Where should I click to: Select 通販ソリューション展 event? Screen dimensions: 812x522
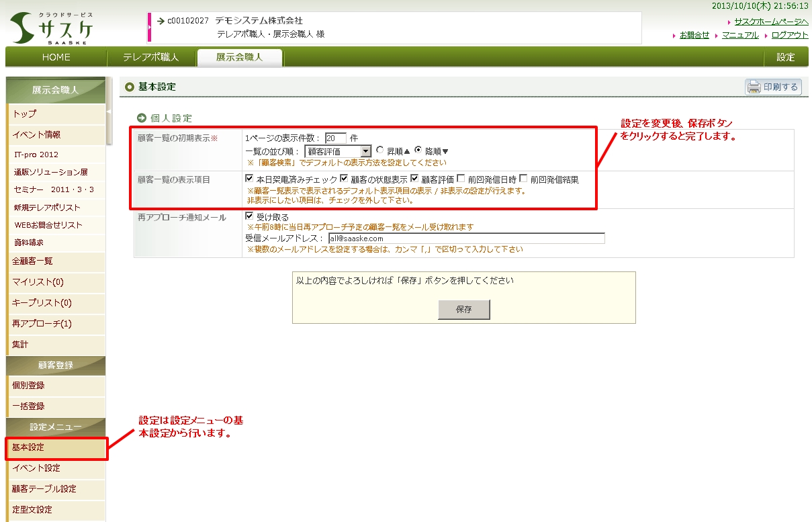tap(56, 172)
